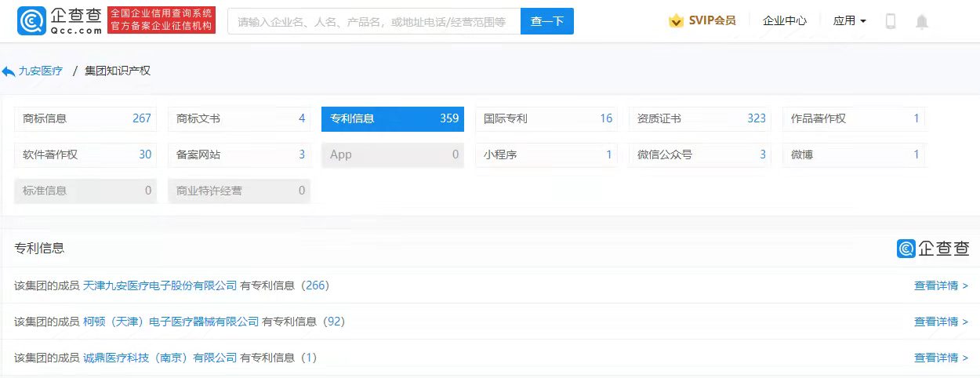Click the 专利信息 section heading

(x=39, y=248)
